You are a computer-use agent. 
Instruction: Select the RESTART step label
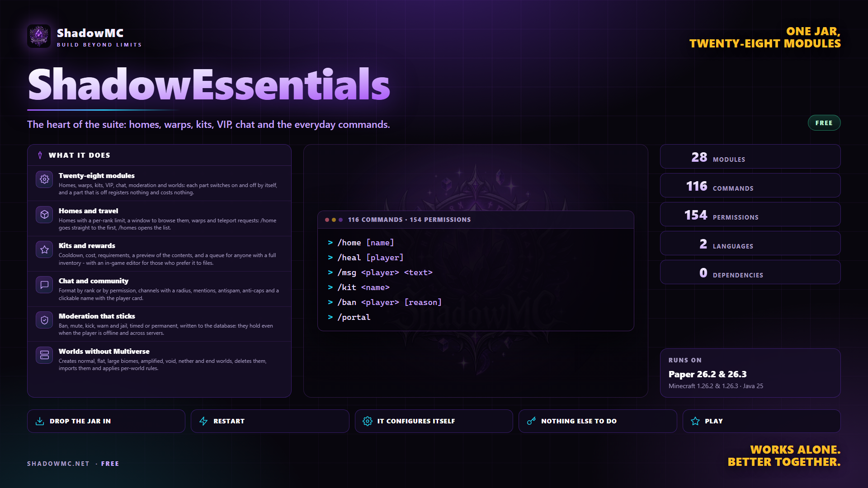[x=229, y=421]
